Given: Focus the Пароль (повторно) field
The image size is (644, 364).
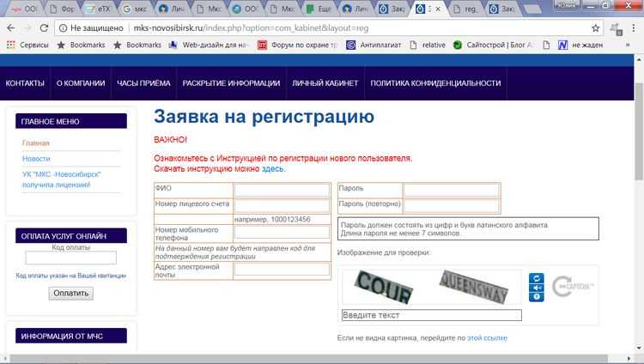Looking at the screenshot, I should pos(451,206).
